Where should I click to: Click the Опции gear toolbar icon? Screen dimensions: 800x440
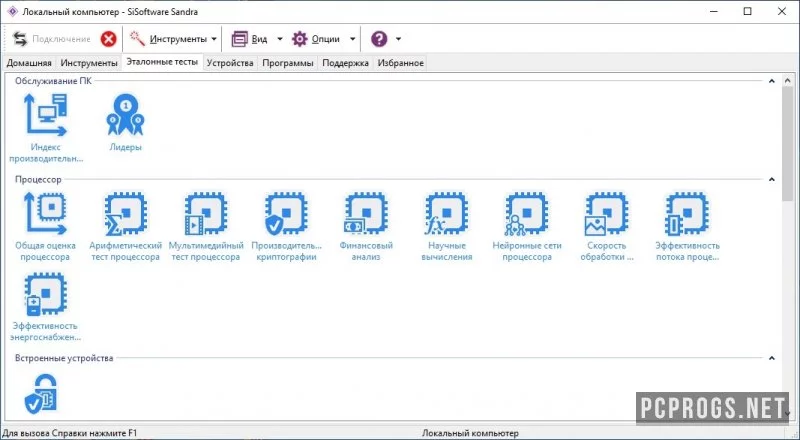click(299, 39)
